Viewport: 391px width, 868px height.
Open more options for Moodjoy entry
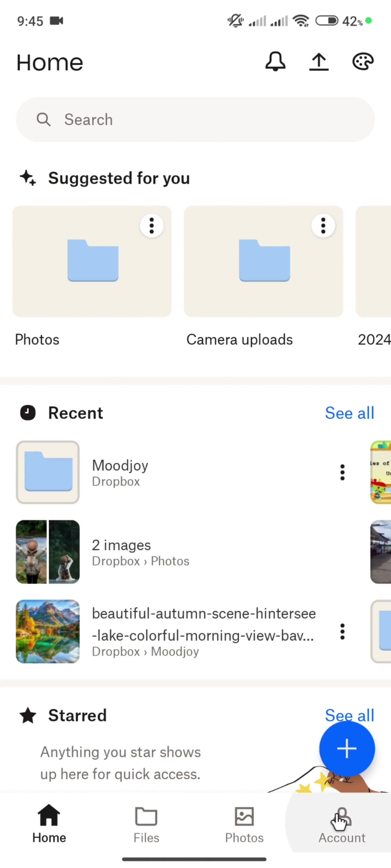click(x=342, y=472)
